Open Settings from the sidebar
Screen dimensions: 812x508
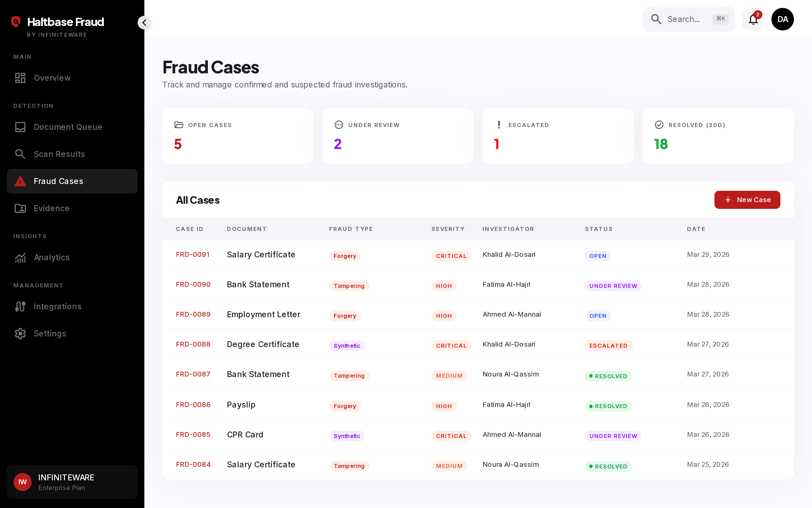(72, 334)
